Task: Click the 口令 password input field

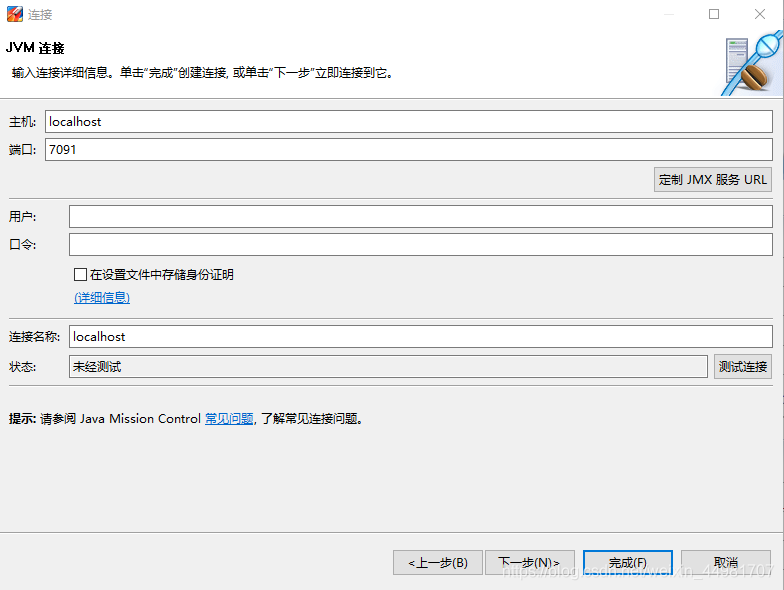Action: pos(420,244)
